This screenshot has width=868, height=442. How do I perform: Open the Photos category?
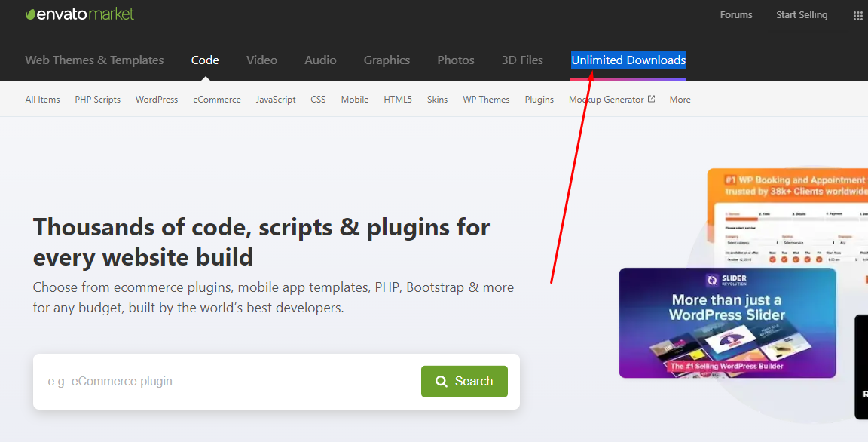(x=456, y=60)
